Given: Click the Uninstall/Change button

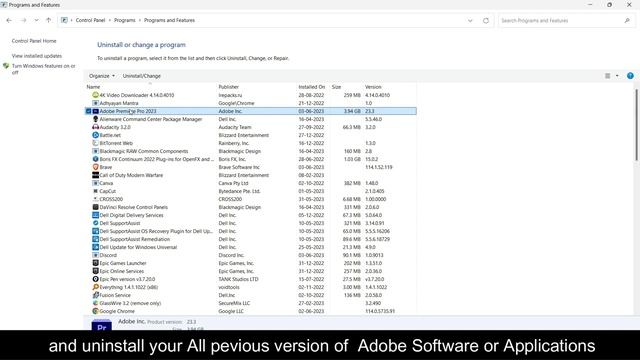Looking at the screenshot, I should click(142, 76).
